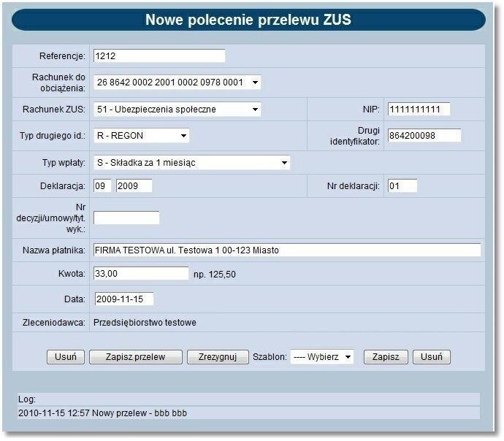The height and width of the screenshot is (441, 504).
Task: Click the Zrezygnuj button
Action: [x=218, y=357]
